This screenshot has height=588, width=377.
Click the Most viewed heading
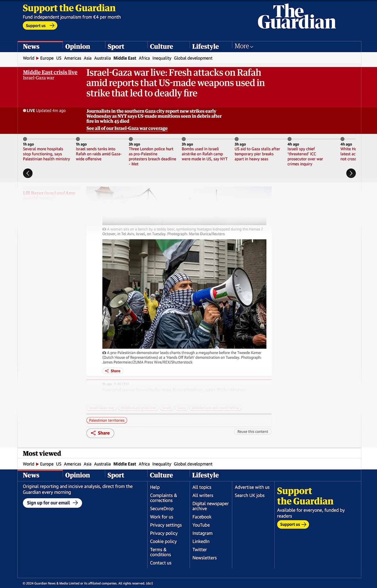click(x=42, y=453)
